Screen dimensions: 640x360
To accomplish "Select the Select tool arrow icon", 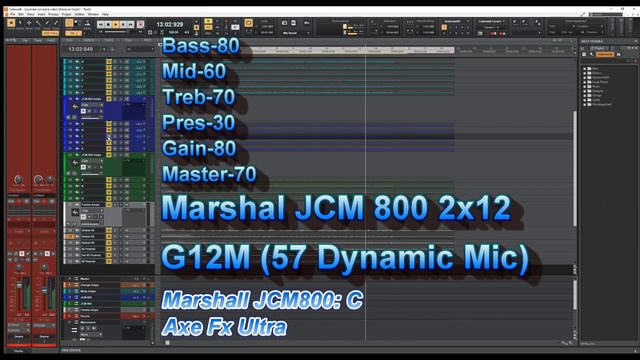I will click(x=20, y=24).
